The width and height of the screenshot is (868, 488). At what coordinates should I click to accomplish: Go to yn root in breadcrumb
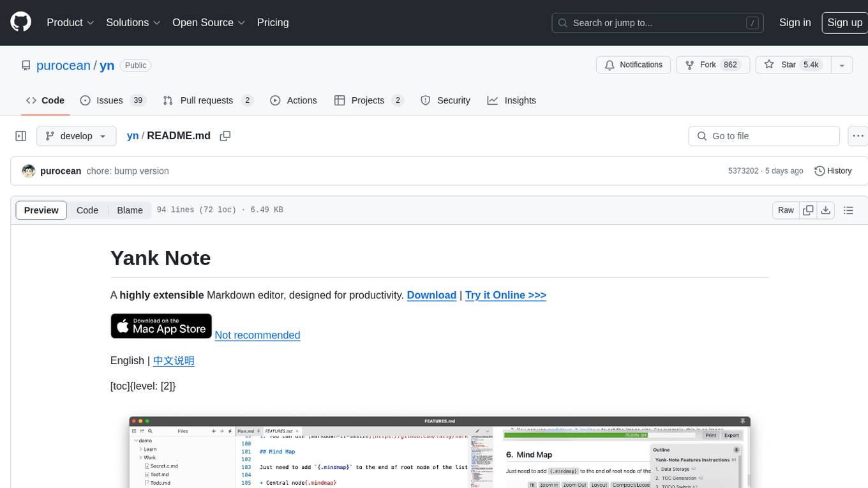click(x=133, y=135)
